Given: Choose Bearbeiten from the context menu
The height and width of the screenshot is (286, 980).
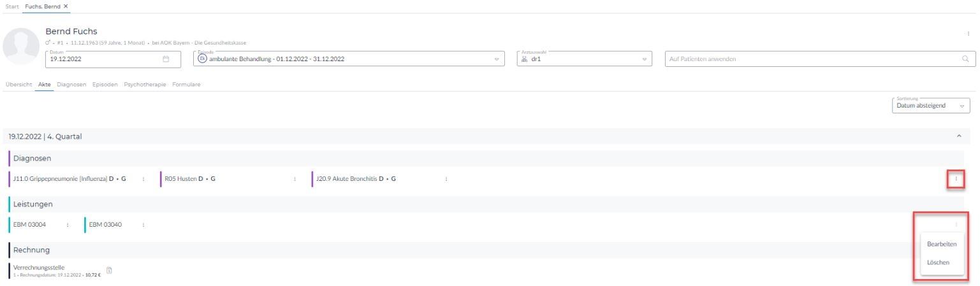Looking at the screenshot, I should pyautogui.click(x=941, y=244).
